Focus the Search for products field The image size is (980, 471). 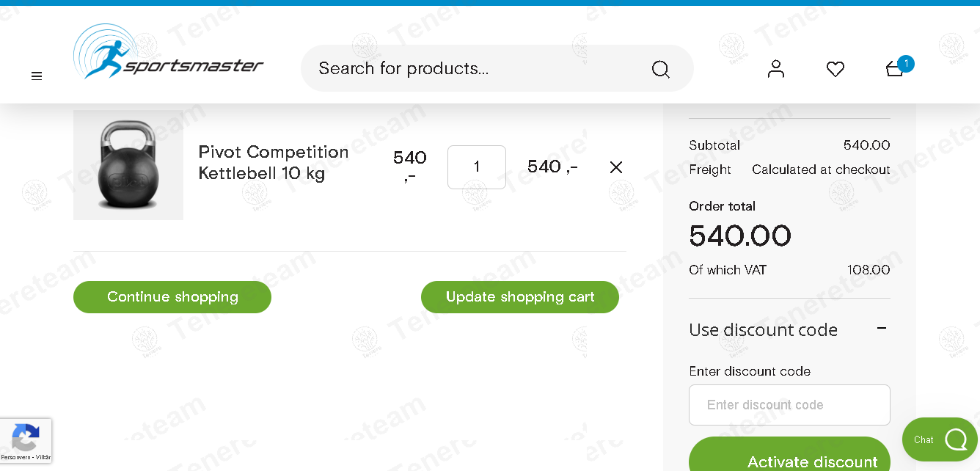(x=477, y=68)
